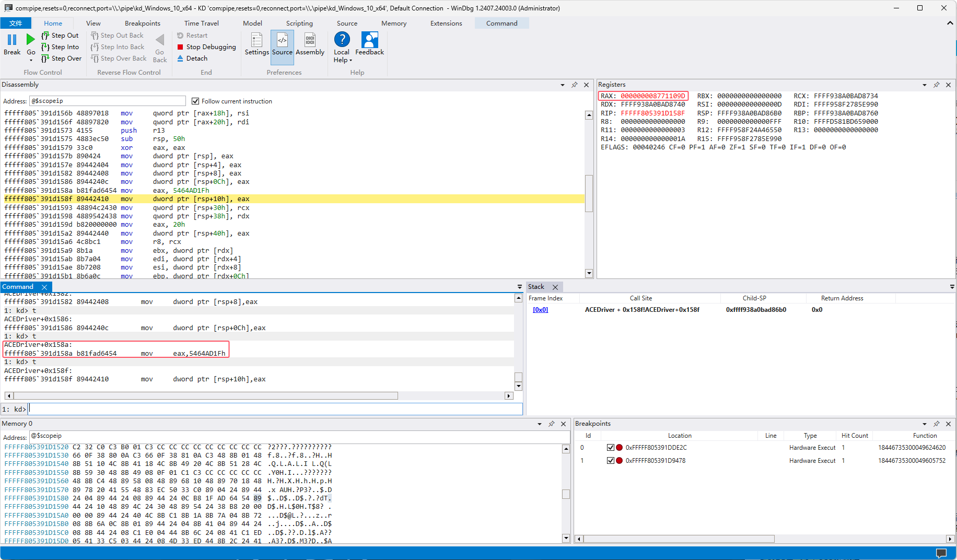The height and width of the screenshot is (560, 957).
Task: Close the Registers panel
Action: tap(948, 85)
